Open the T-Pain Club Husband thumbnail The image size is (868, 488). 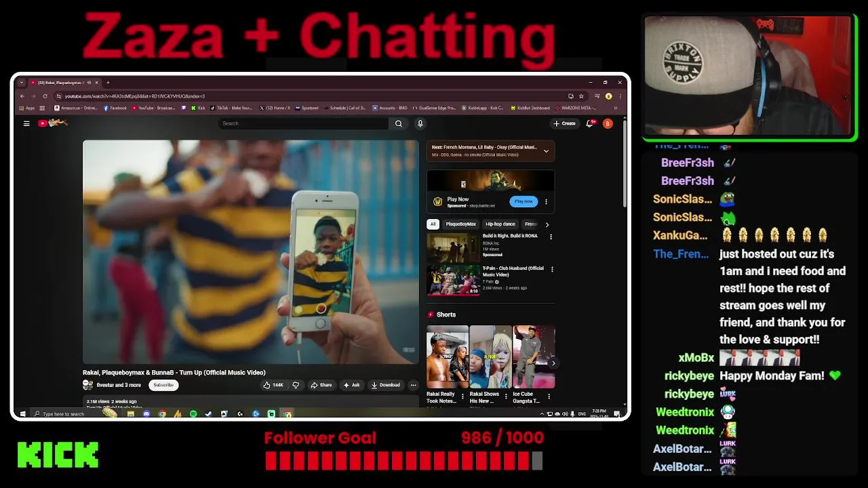[454, 281]
